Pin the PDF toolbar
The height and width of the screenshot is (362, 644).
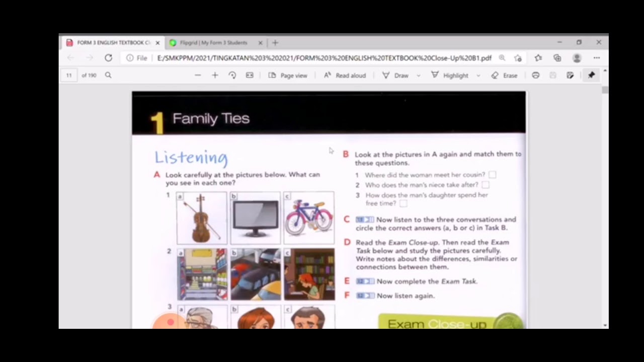[x=591, y=75]
